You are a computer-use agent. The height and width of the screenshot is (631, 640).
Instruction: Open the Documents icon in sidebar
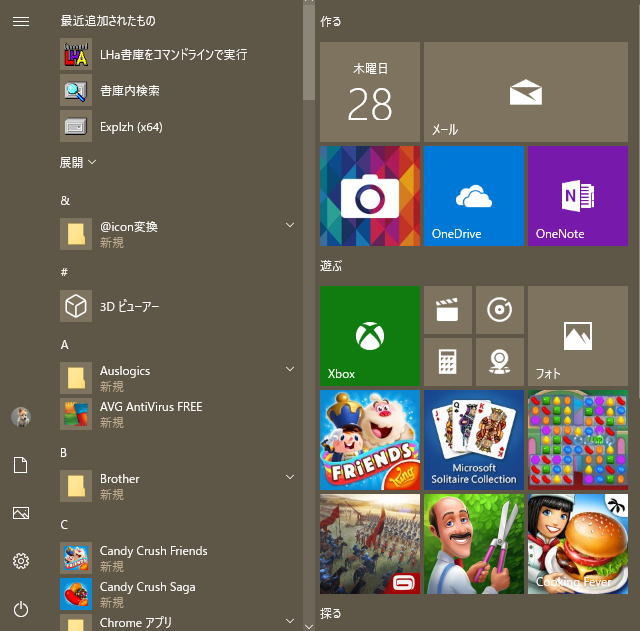[21, 465]
